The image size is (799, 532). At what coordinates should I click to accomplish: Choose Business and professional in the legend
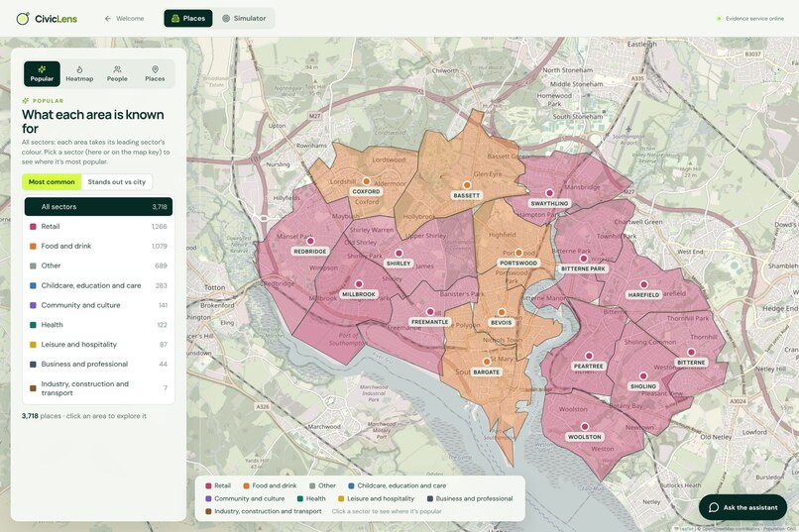pos(470,499)
